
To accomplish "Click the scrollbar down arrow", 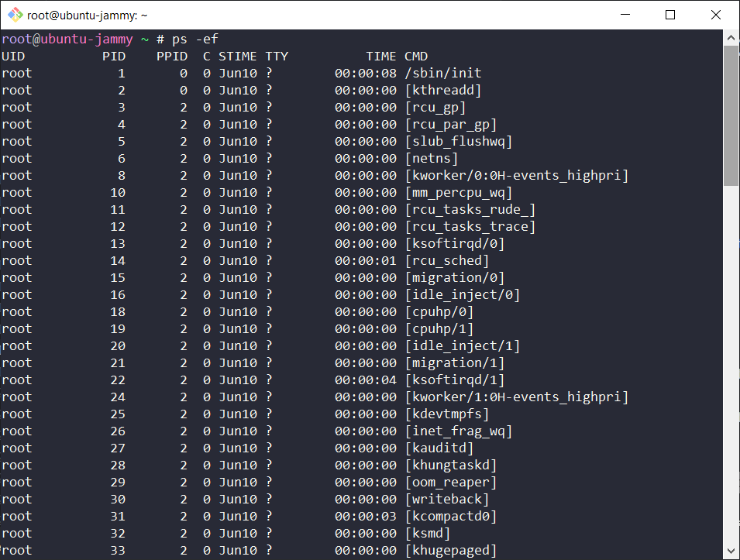I will (x=731, y=551).
